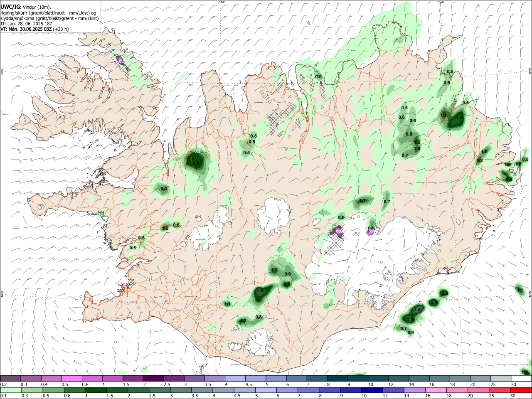Click the upper legend grey-teal swatch labeled 18
This screenshot has height=399, width=532.
[460, 379]
